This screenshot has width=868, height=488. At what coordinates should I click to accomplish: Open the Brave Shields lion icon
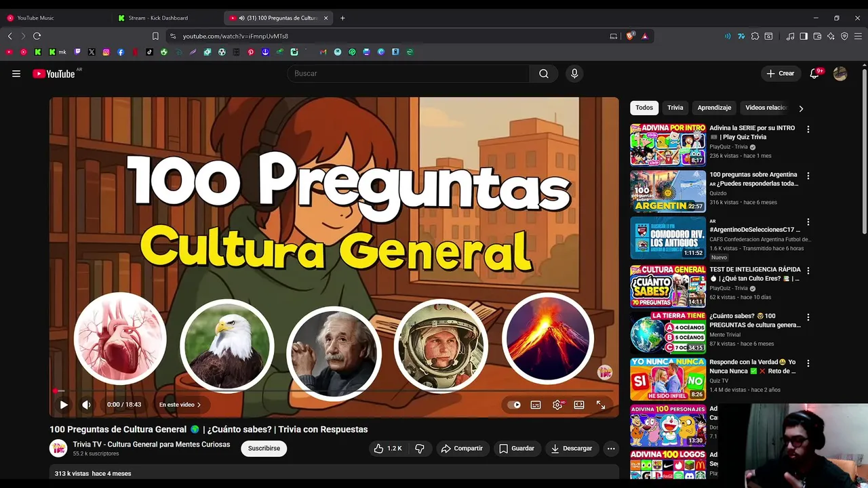pos(630,36)
